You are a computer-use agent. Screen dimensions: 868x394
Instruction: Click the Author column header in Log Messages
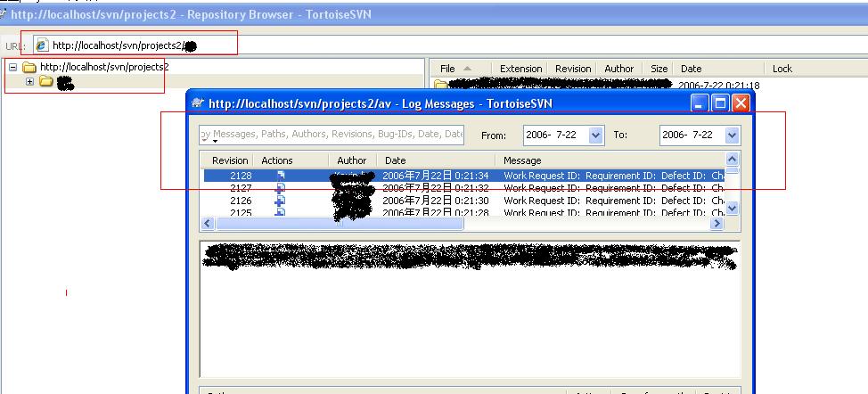coord(352,160)
